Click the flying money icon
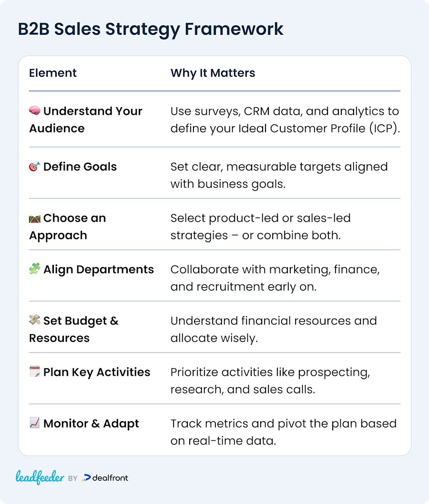429x504 pixels. (x=35, y=320)
